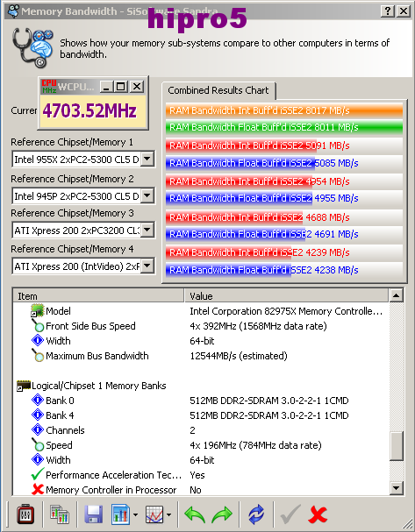The width and height of the screenshot is (415, 532).
Task: Maximize the WCPU clock widget
Action: [x=120, y=87]
